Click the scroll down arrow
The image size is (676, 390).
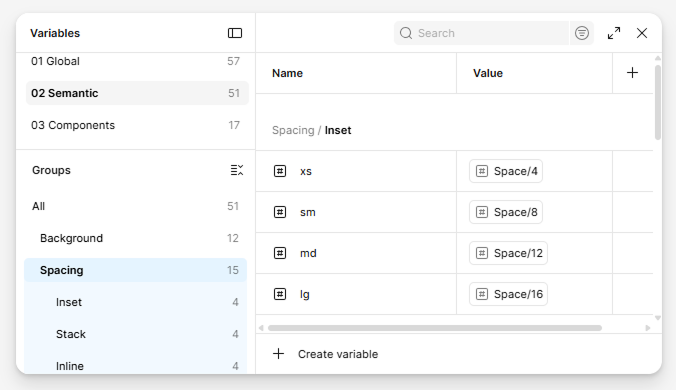[x=657, y=318]
